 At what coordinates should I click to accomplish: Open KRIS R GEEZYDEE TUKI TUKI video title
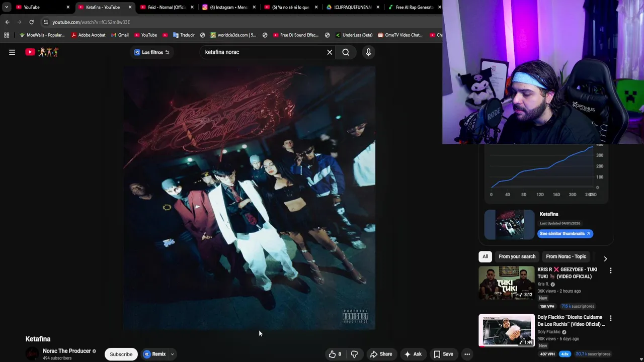(x=568, y=273)
